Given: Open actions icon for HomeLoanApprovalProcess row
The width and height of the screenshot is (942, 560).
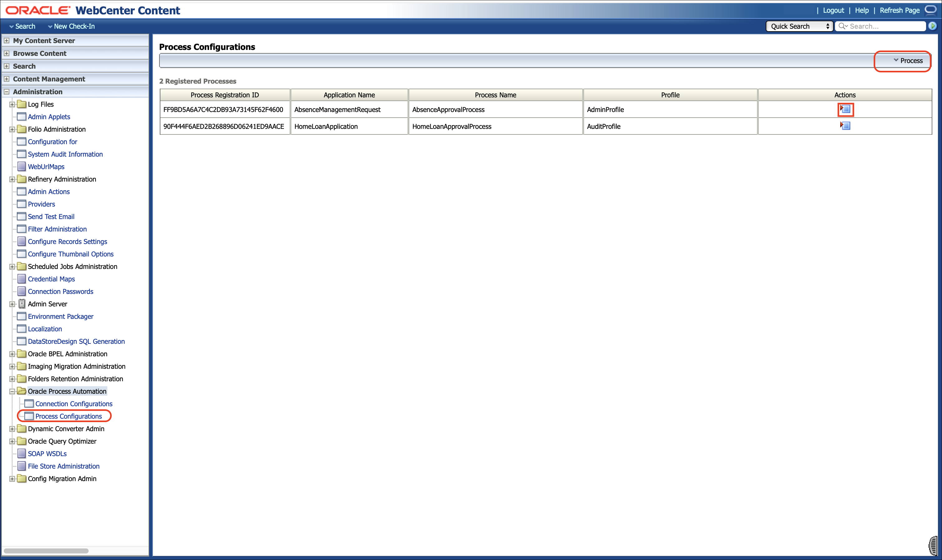Looking at the screenshot, I should 845,126.
